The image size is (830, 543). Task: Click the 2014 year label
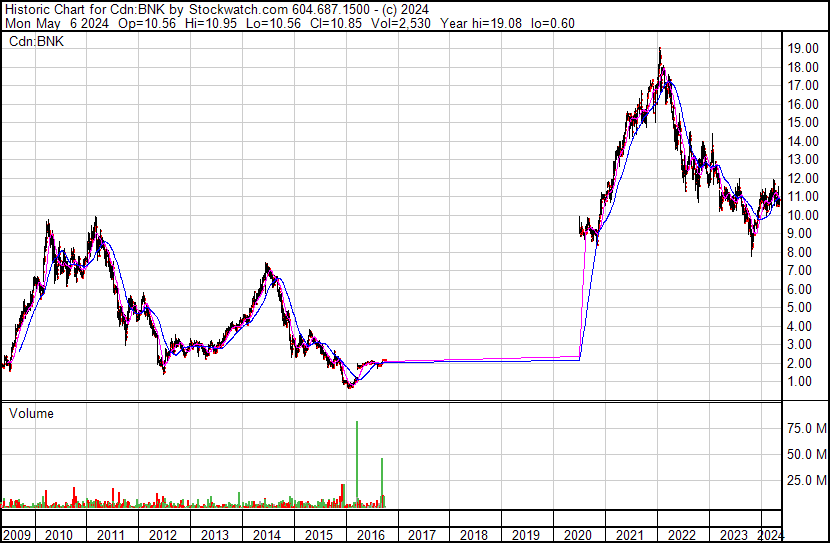[267, 535]
